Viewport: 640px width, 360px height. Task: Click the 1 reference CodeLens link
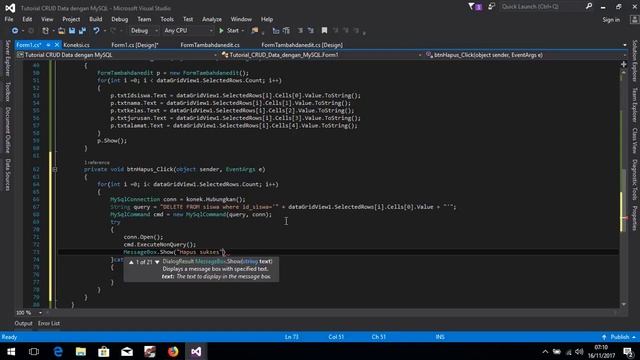[97, 162]
